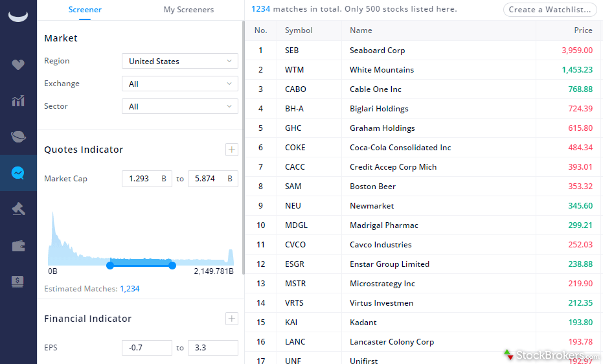The image size is (603, 364).
Task: Click the 615.80 price for Graham Holdings
Action: (x=580, y=128)
